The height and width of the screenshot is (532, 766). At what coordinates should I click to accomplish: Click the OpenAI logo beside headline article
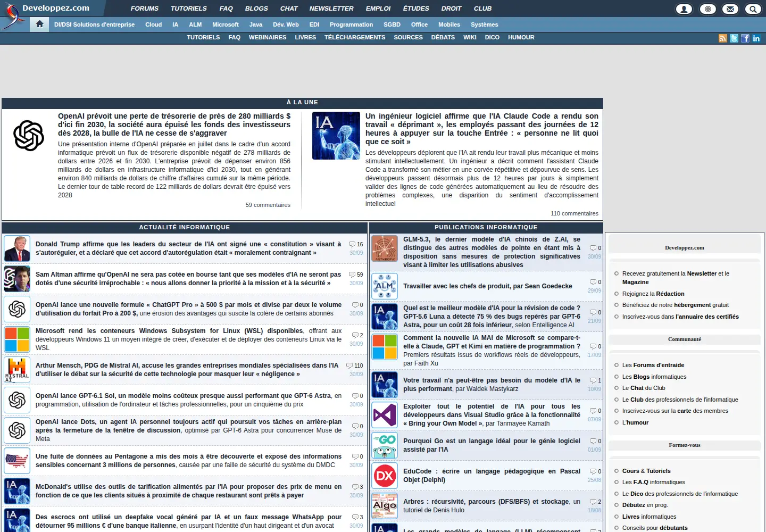tap(29, 135)
